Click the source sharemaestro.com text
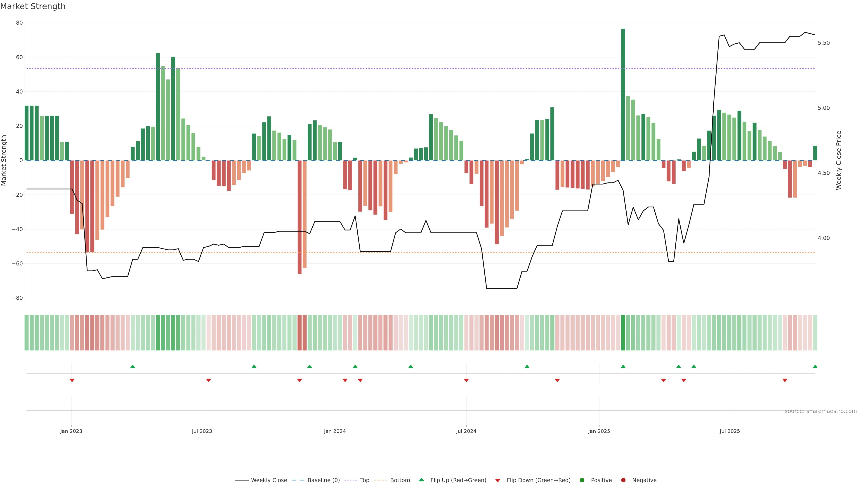868x488 pixels. click(821, 411)
